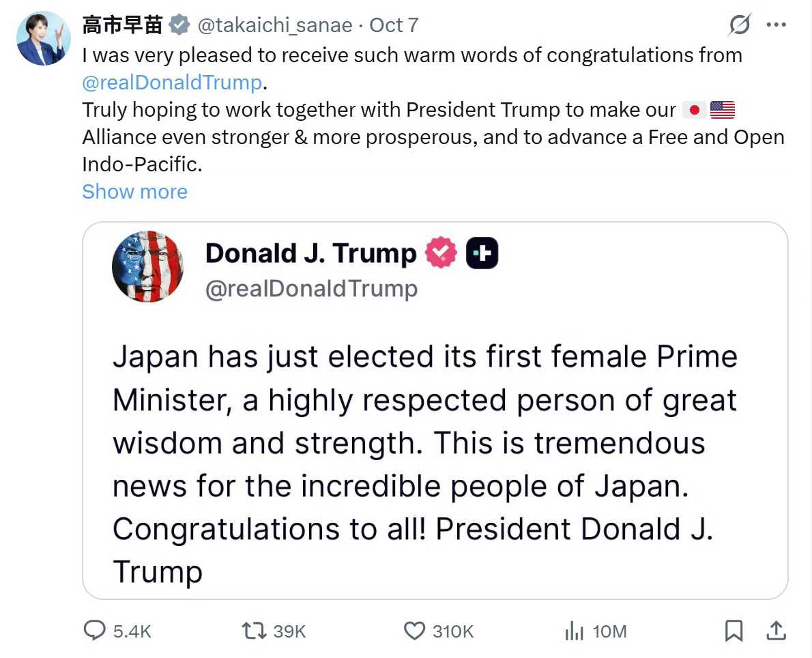Click the pink verified badge beside Donald J. Trump
The height and width of the screenshot is (658, 812).
pos(441,254)
